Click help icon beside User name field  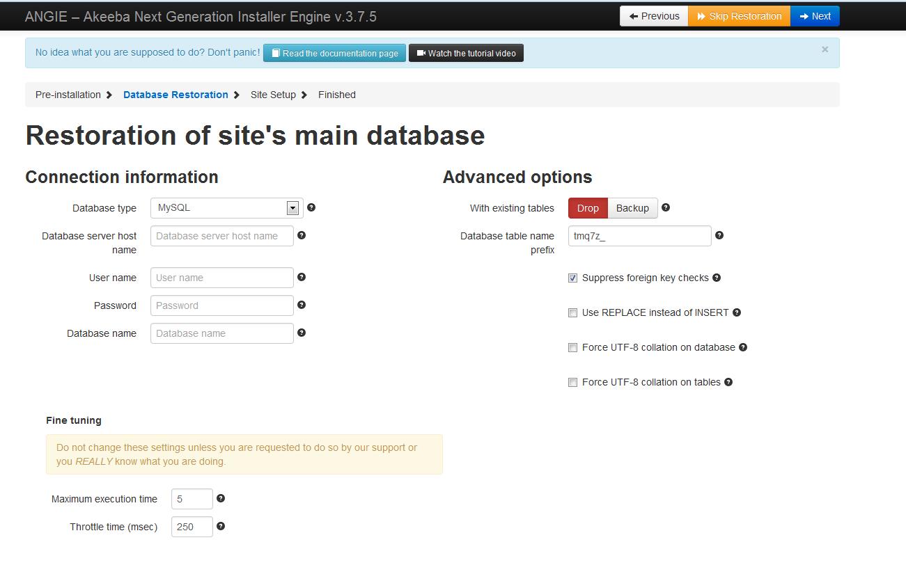tap(302, 277)
